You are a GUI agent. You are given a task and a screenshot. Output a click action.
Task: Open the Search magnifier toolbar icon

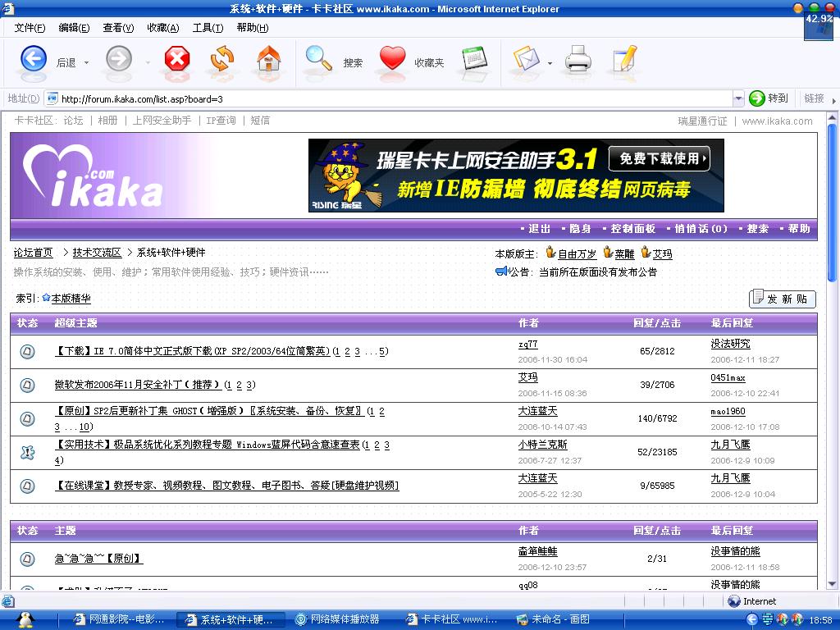pyautogui.click(x=318, y=59)
